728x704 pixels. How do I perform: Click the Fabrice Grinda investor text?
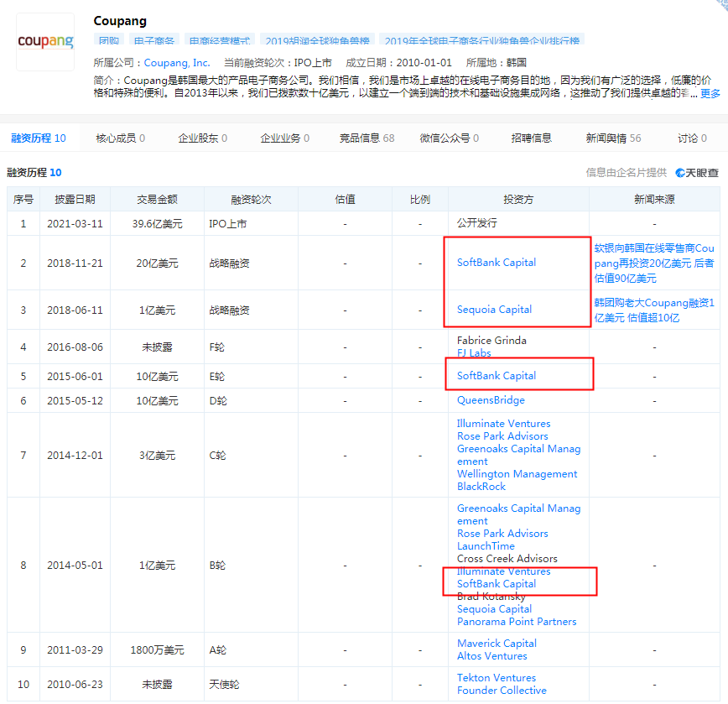pyautogui.click(x=491, y=341)
